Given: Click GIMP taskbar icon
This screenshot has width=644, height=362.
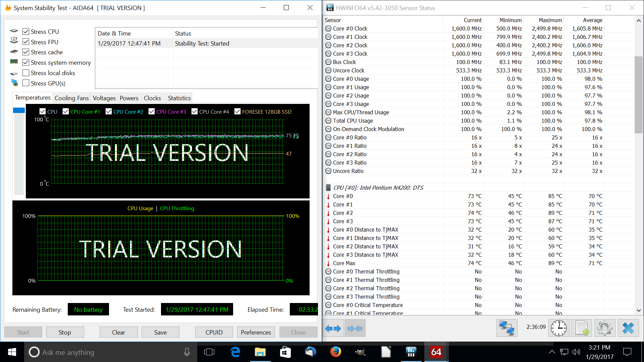Looking at the screenshot, I should (361, 352).
